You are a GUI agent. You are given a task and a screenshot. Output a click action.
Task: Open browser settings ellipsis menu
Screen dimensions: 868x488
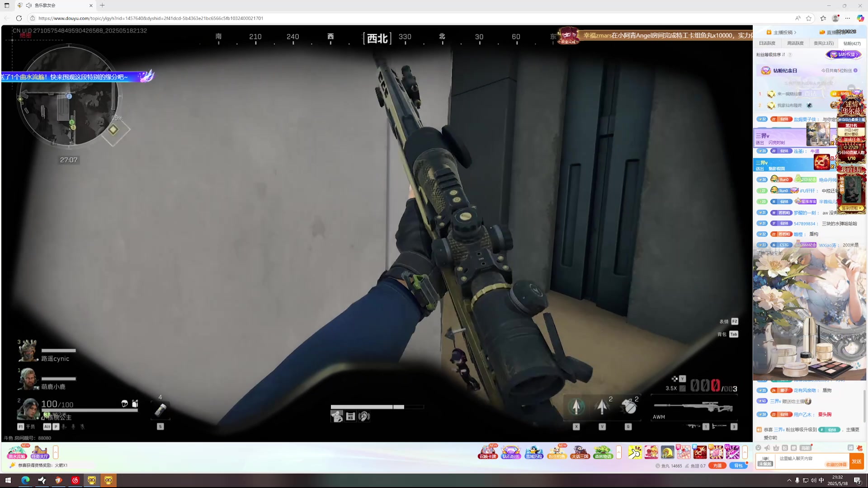point(848,18)
